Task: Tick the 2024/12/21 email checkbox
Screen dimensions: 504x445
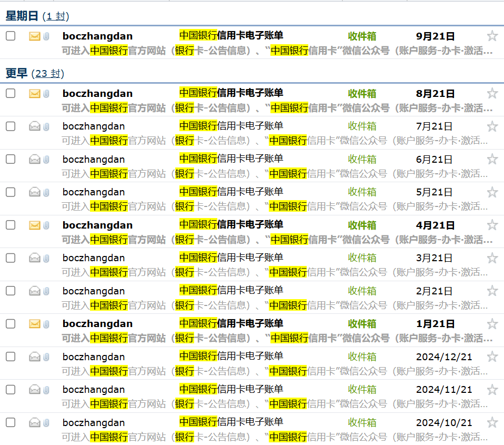Action: pos(11,357)
